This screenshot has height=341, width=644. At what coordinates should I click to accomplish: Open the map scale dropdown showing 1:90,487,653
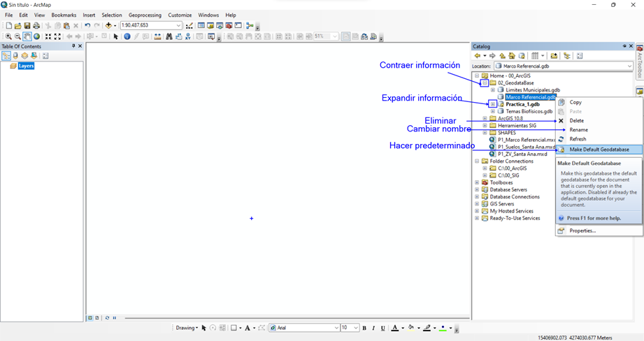pyautogui.click(x=179, y=25)
